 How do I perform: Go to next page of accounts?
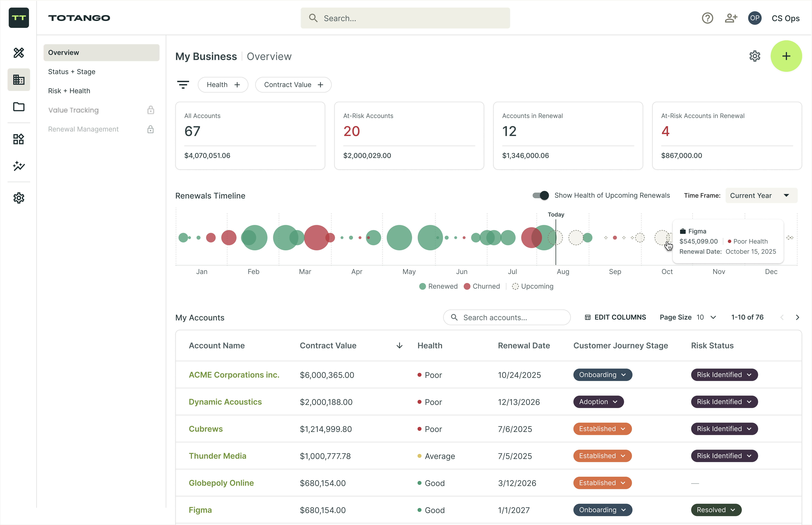click(797, 317)
